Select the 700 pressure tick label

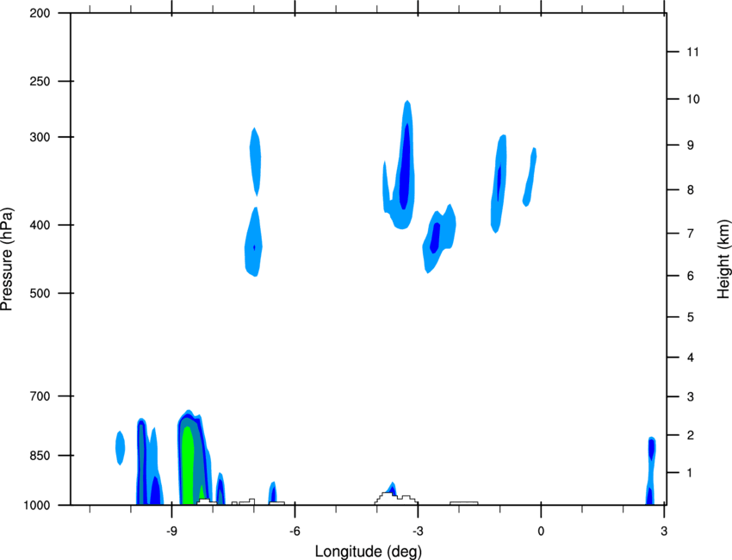tap(40, 396)
